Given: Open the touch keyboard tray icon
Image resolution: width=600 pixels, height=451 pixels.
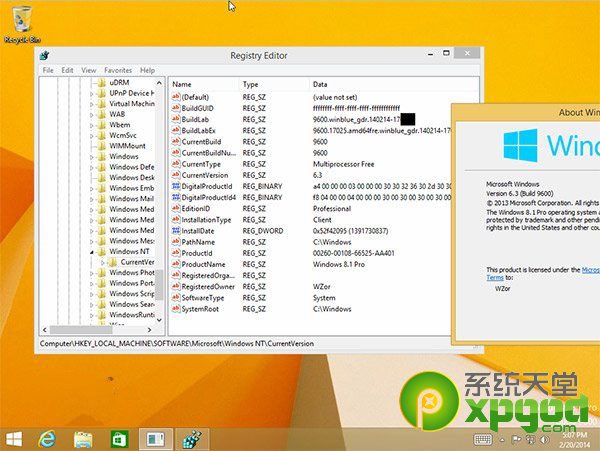Looking at the screenshot, I should (x=483, y=440).
